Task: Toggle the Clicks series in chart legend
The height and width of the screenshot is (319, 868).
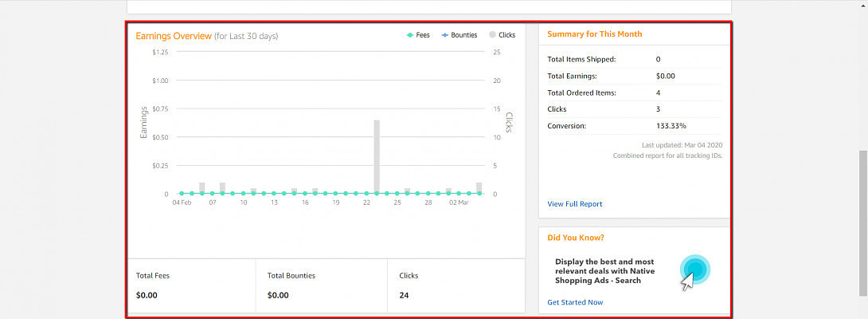Action: tap(502, 35)
